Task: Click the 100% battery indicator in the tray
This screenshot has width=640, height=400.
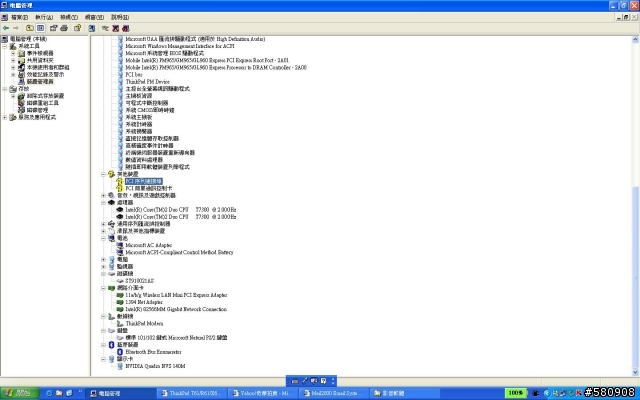Action: tap(516, 393)
